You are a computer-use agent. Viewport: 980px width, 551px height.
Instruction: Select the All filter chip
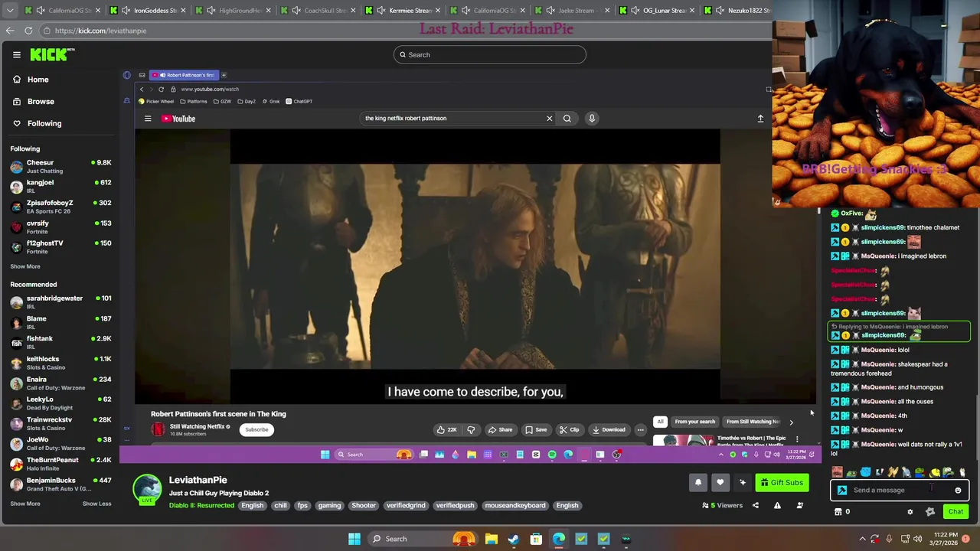coord(660,422)
